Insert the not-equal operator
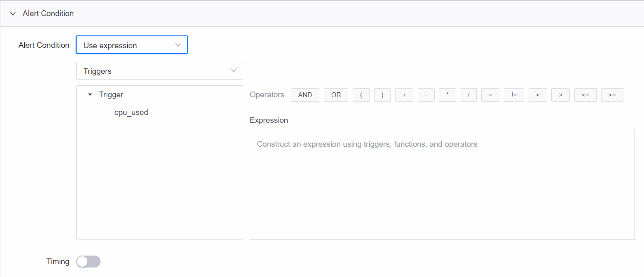 point(514,95)
